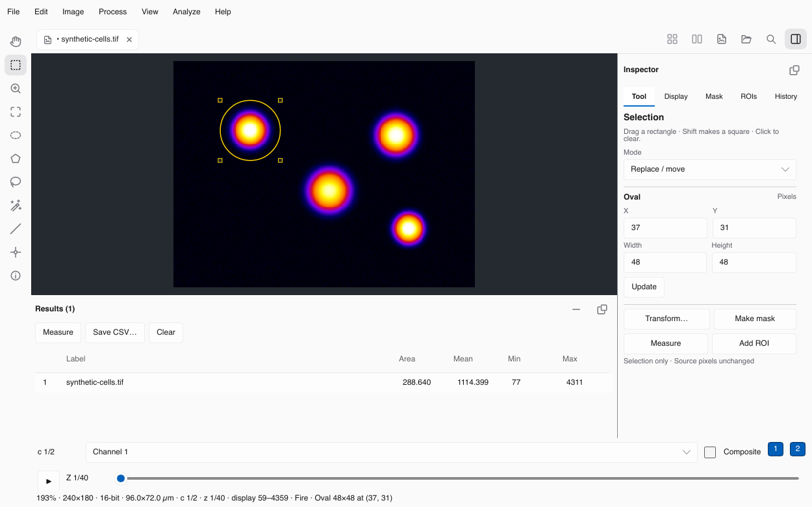Open the Edit menu
The height and width of the screenshot is (507, 812).
[x=41, y=12]
